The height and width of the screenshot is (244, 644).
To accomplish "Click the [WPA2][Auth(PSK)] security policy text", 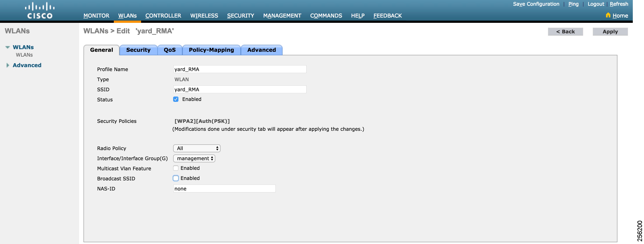I will click(202, 121).
